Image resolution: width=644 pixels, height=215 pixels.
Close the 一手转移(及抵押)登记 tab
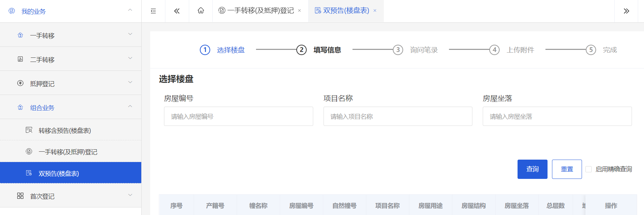[x=299, y=11]
